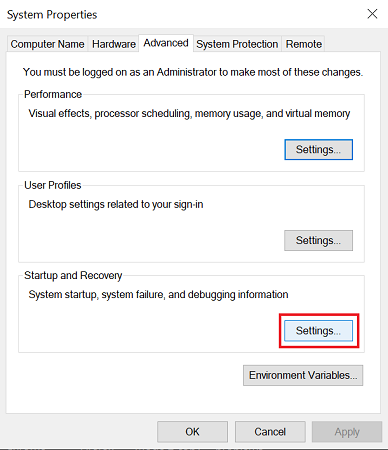Go to the System Protection tab
This screenshot has height=450, width=388.
237,44
